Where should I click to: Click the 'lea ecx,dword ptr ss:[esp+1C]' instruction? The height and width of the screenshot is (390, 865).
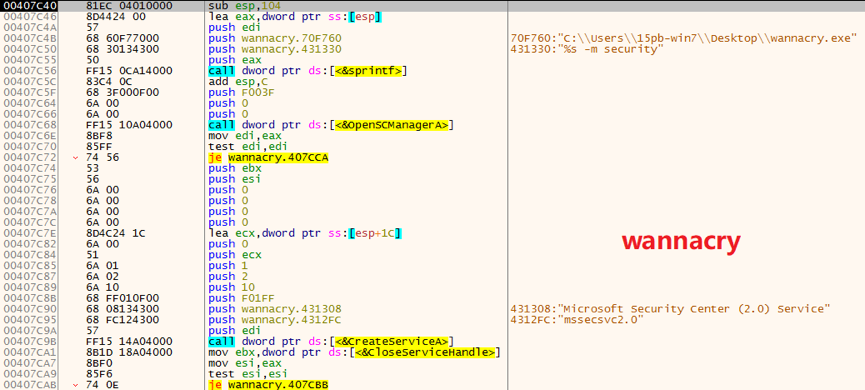tap(305, 234)
